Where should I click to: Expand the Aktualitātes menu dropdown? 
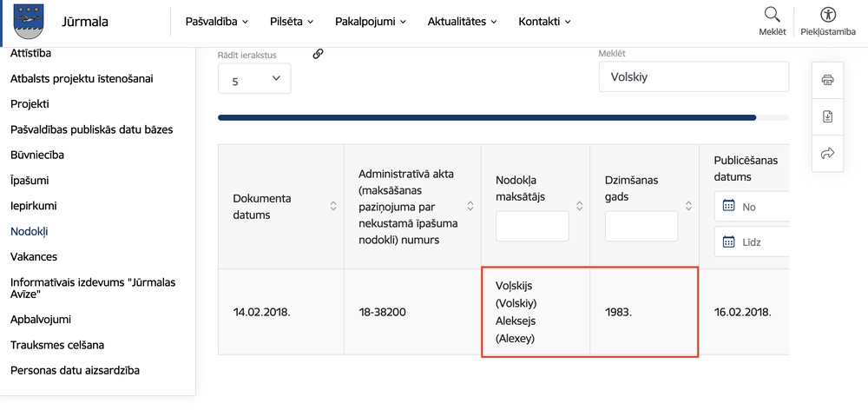(462, 22)
